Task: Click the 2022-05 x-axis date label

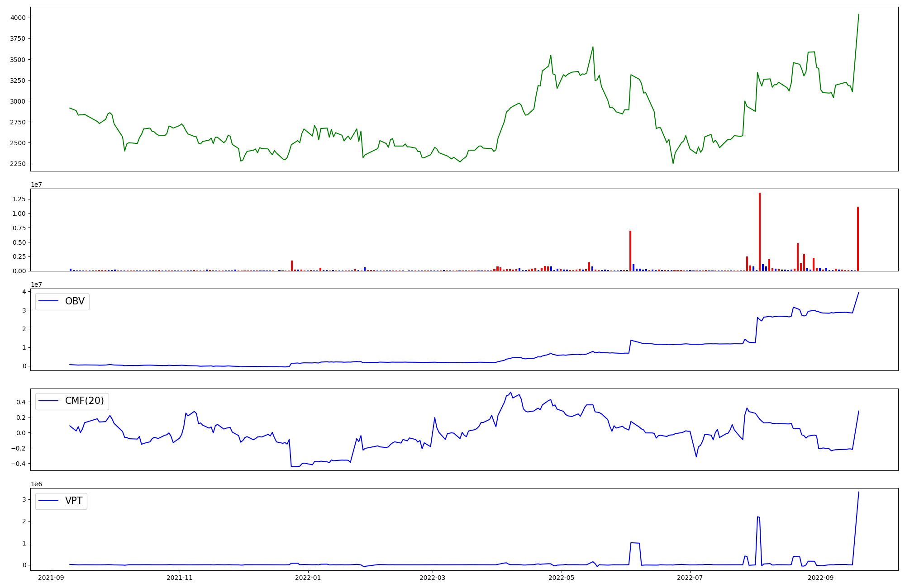Action: pyautogui.click(x=562, y=578)
